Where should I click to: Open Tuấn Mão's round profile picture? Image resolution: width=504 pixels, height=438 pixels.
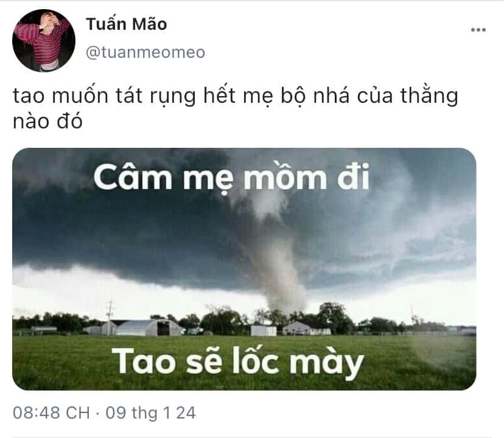[x=44, y=41]
